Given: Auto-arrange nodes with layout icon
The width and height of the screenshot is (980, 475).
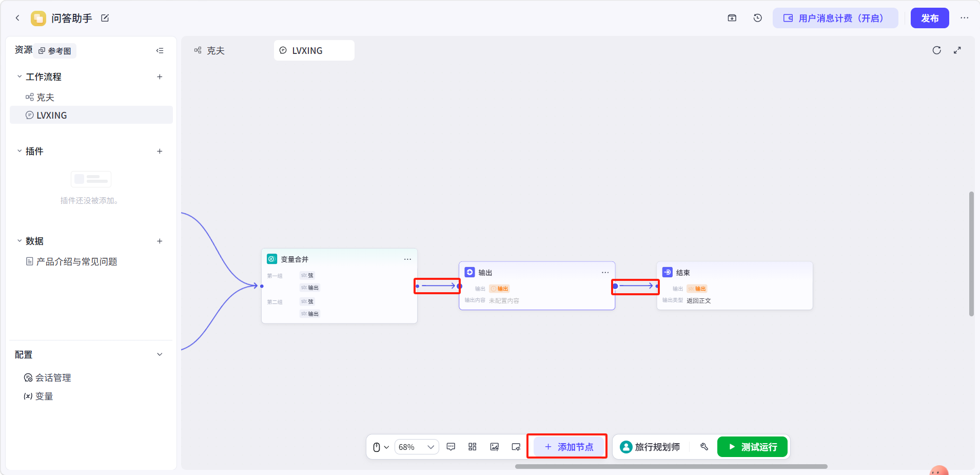Looking at the screenshot, I should coord(473,447).
